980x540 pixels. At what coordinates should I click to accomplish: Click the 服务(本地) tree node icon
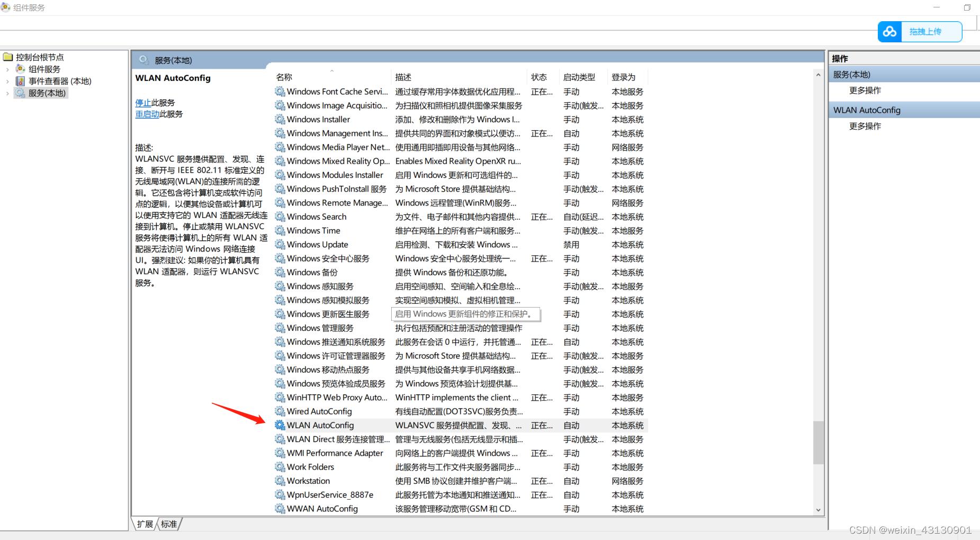pos(20,93)
